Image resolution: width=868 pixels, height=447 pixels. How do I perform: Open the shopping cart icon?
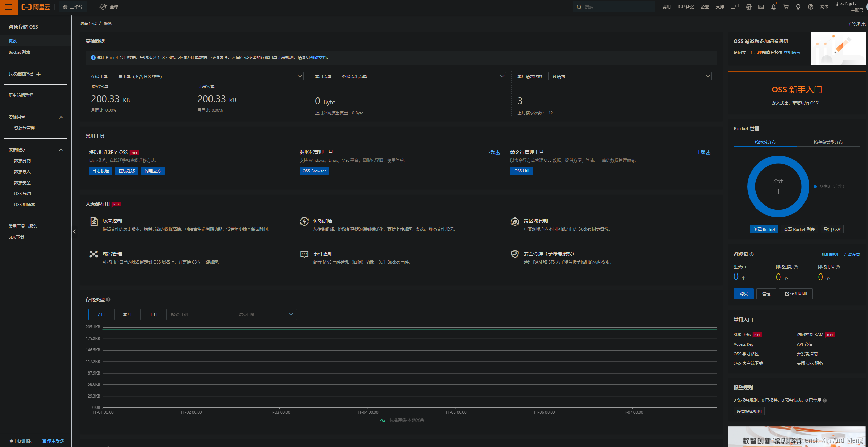click(x=786, y=7)
